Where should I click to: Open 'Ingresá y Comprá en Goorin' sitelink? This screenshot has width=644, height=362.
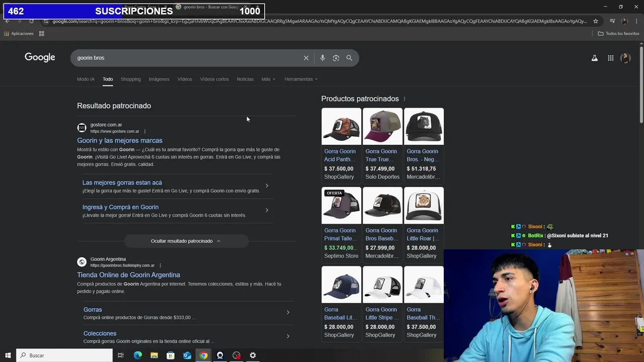click(x=120, y=207)
